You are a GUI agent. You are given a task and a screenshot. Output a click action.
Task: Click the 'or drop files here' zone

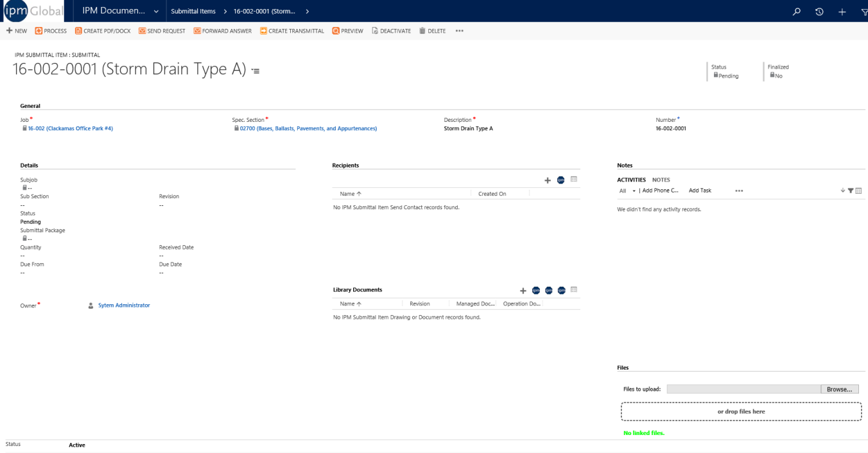pyautogui.click(x=742, y=412)
